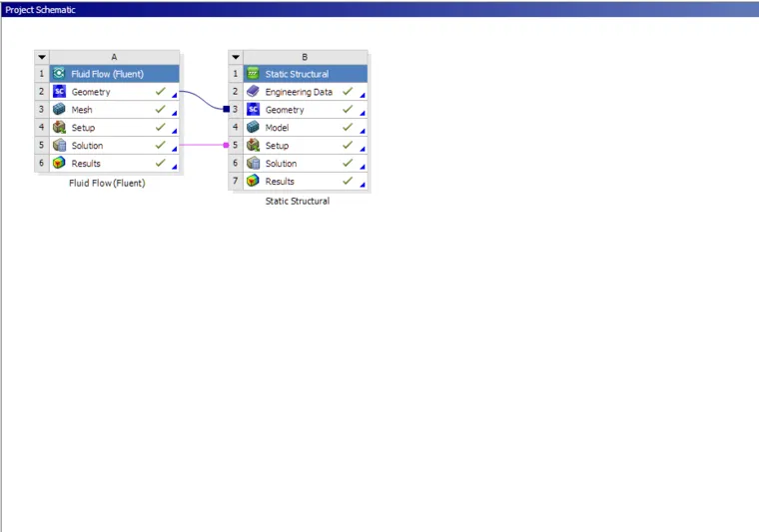Click blue corner triangle on B Setup cell
The width and height of the screenshot is (759, 532).
click(363, 149)
